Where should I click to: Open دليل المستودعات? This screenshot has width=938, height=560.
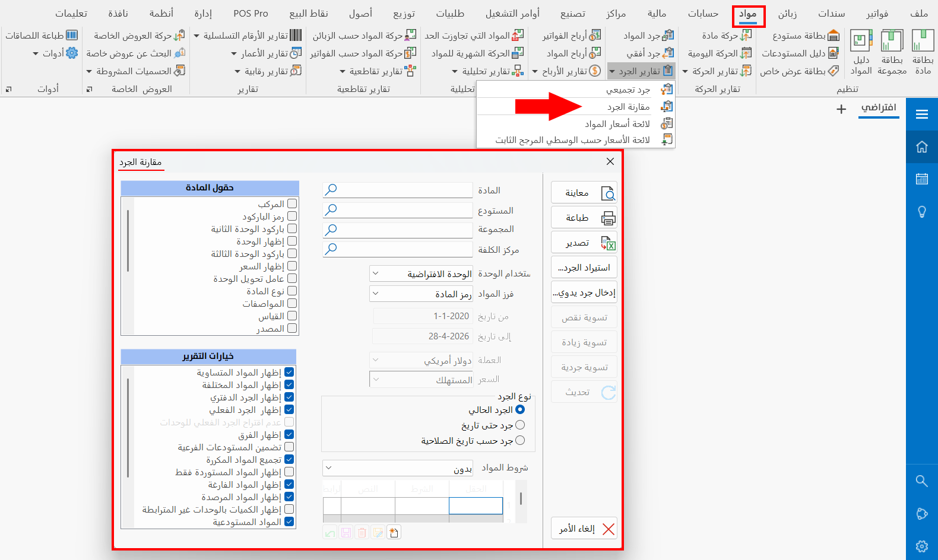(x=800, y=53)
